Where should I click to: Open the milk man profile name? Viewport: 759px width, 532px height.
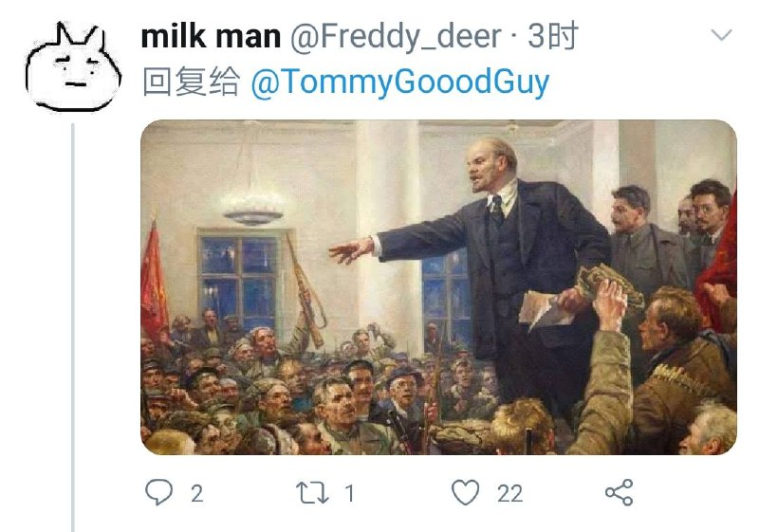click(x=211, y=36)
